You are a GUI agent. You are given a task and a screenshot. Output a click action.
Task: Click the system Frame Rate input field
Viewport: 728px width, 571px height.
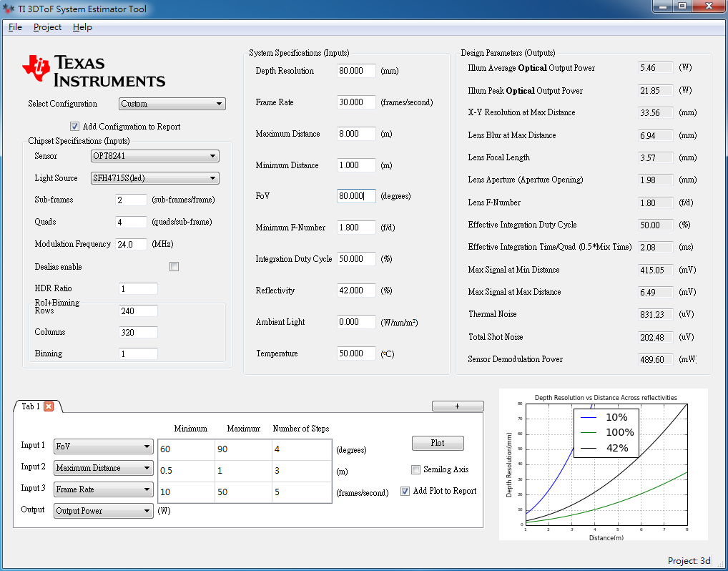356,102
